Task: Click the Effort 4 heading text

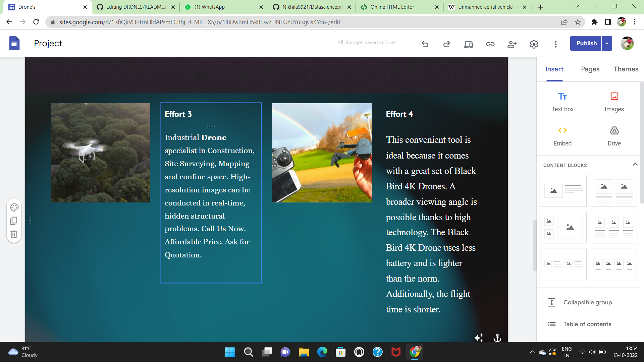Action: coord(399,114)
